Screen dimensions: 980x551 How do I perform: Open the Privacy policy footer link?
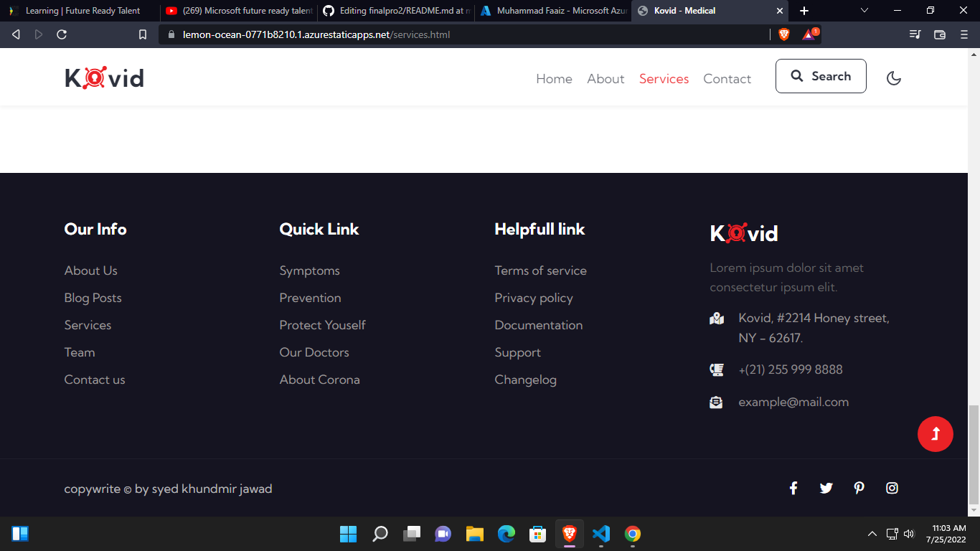tap(534, 298)
